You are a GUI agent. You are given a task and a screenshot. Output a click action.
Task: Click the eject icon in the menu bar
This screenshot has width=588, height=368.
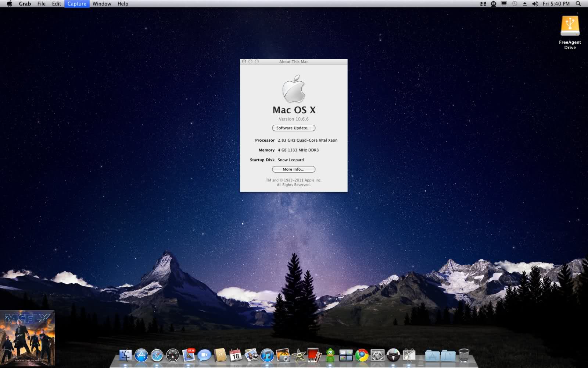tap(525, 4)
